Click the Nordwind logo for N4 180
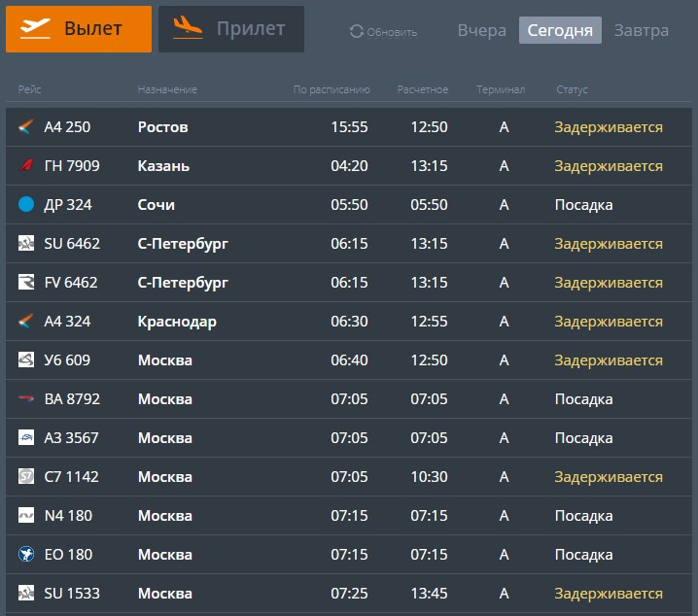 point(26,516)
